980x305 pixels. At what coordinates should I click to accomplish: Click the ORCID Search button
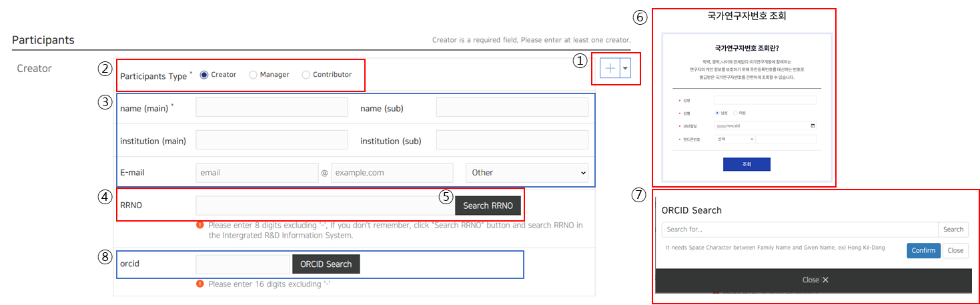[326, 264]
